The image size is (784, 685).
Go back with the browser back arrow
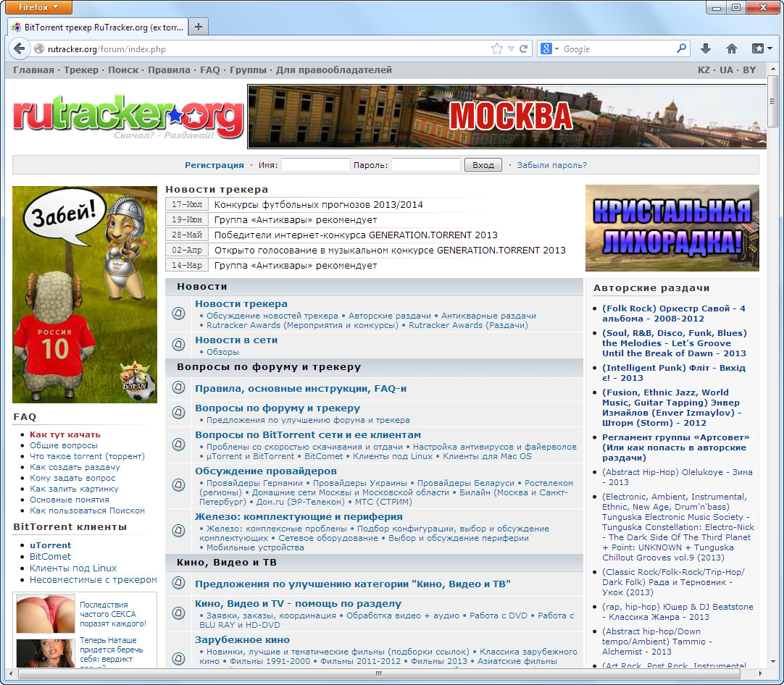(x=19, y=49)
